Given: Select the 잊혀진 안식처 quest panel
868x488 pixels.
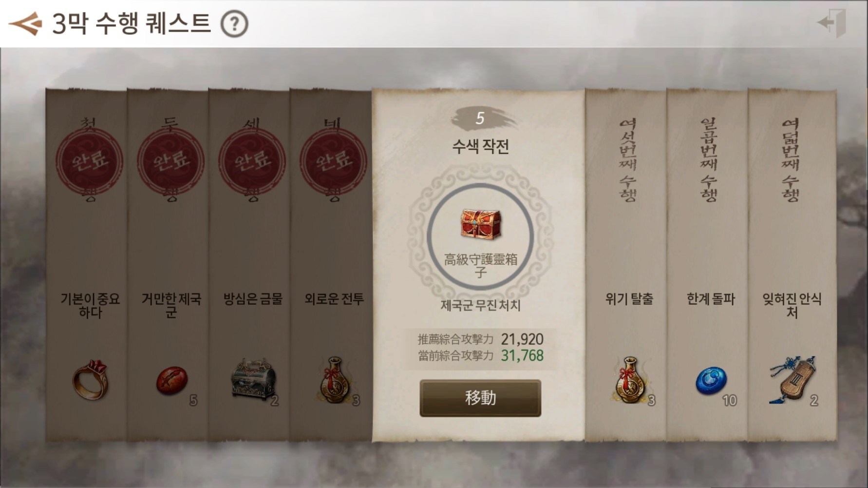Looking at the screenshot, I should pos(792,266).
